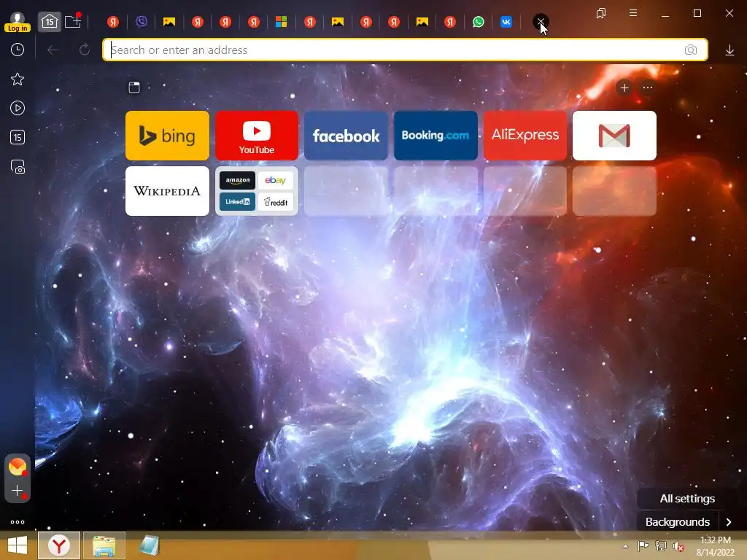Viewport: 747px width, 560px height.
Task: Open image search via the camera icon
Action: 691,50
